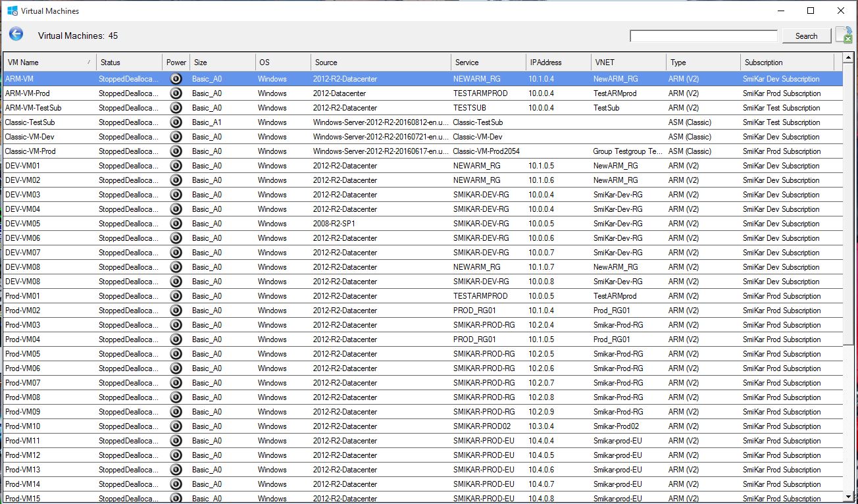Click the power icon for DEV-VM01
The image size is (858, 504).
[x=175, y=165]
